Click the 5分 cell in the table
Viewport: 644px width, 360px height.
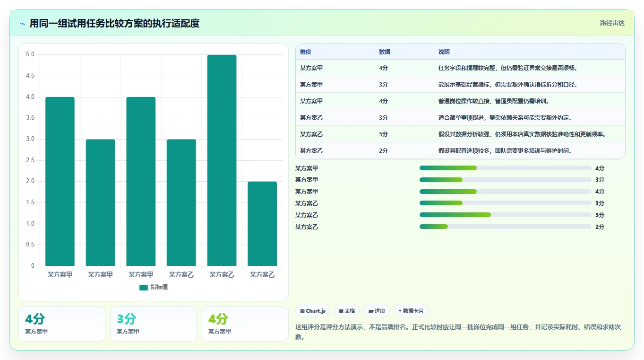click(x=383, y=134)
